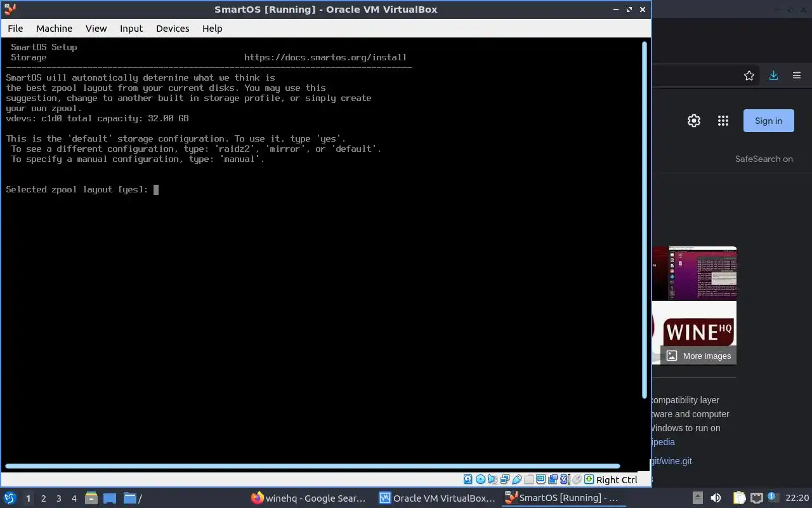The width and height of the screenshot is (812, 508).
Task: Click the 'SmartOS Setup' heading text
Action: (x=44, y=47)
